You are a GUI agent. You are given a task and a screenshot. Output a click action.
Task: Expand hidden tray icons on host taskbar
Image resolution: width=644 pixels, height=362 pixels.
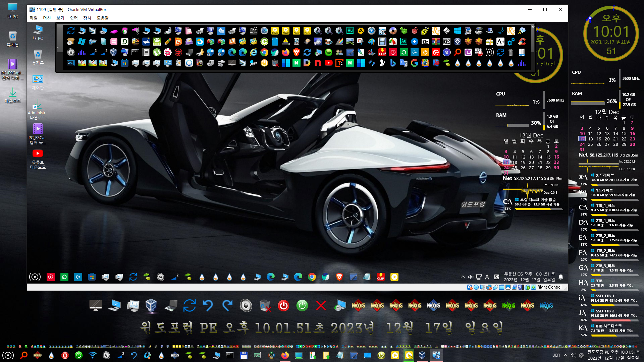pos(566,355)
